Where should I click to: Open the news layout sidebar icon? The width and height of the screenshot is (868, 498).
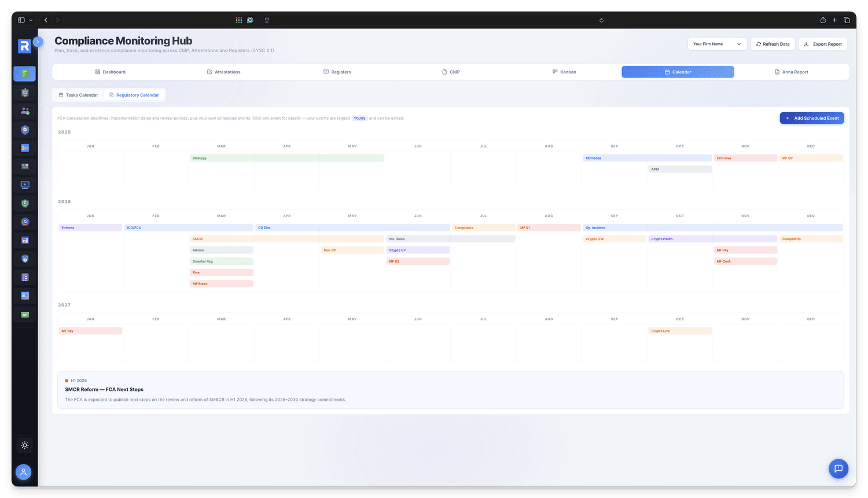coord(25,167)
